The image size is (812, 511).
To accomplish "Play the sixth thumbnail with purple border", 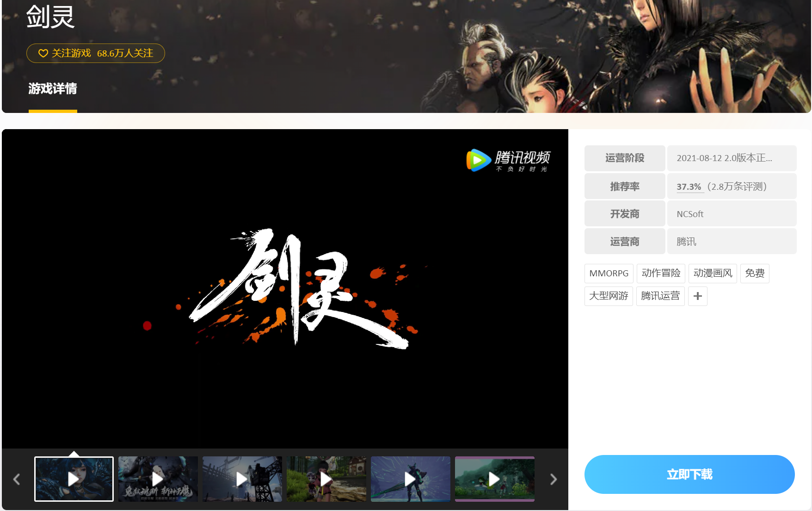I will (x=495, y=479).
